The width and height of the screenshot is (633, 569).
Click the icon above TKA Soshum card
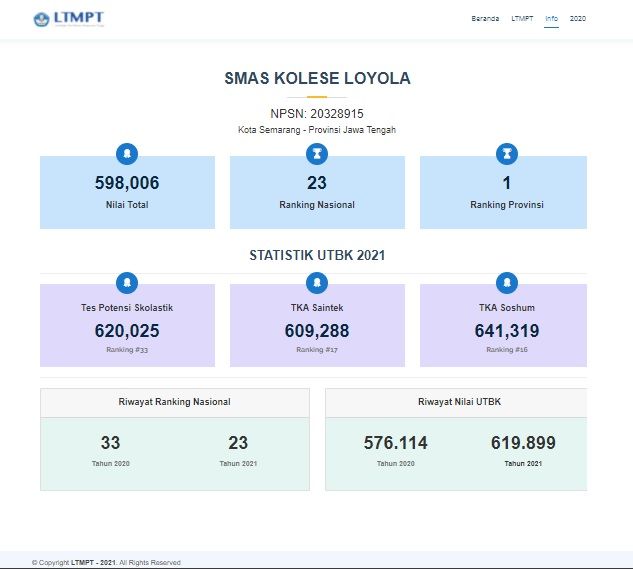[x=507, y=283]
